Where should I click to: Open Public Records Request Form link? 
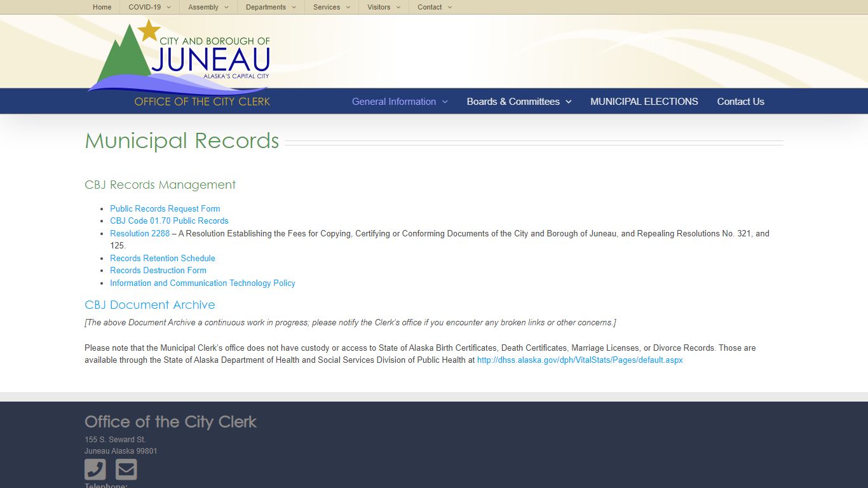pos(165,208)
